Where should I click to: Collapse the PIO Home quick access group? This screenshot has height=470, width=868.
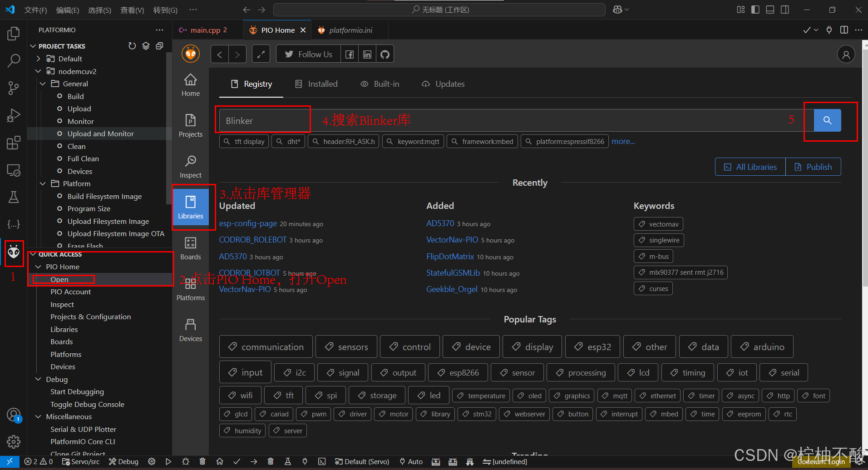click(x=38, y=267)
